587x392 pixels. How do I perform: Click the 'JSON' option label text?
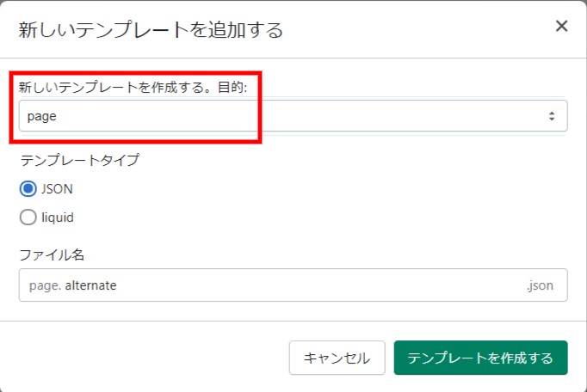(57, 189)
